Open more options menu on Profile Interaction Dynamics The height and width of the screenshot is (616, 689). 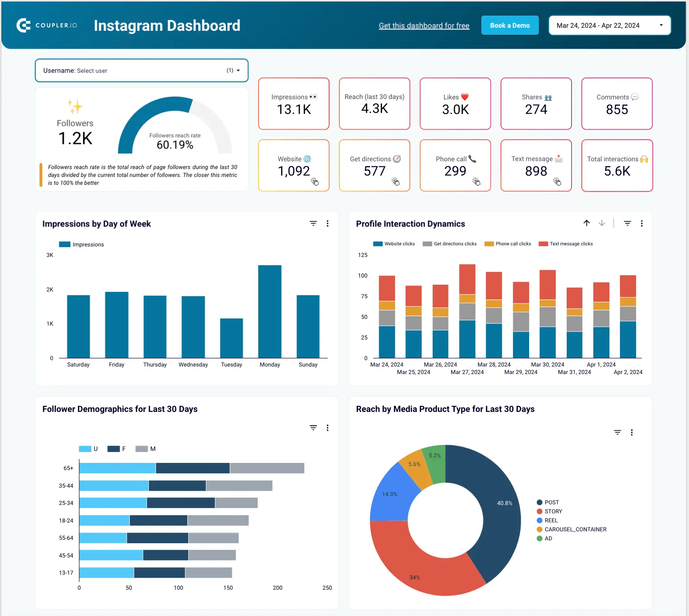tap(642, 224)
